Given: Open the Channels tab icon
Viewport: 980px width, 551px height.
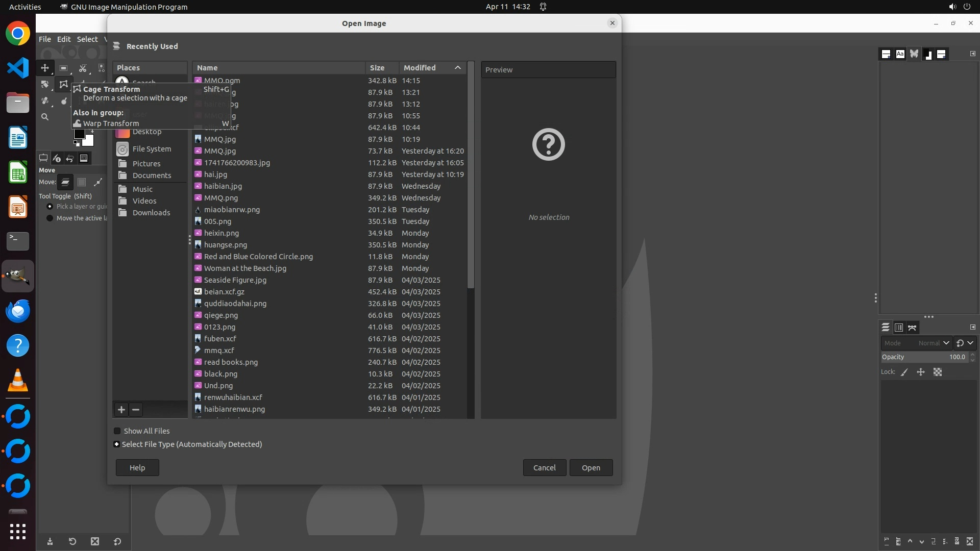Looking at the screenshot, I should [899, 328].
